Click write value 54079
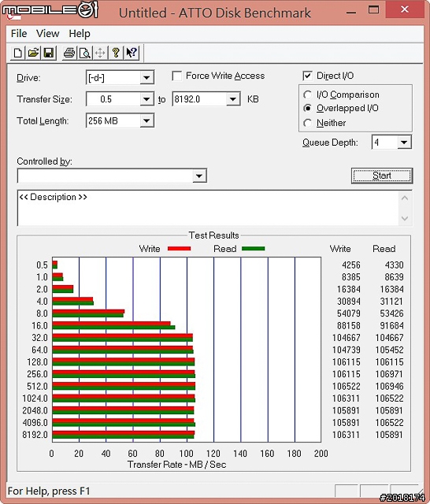430x504 pixels. pyautogui.click(x=349, y=313)
